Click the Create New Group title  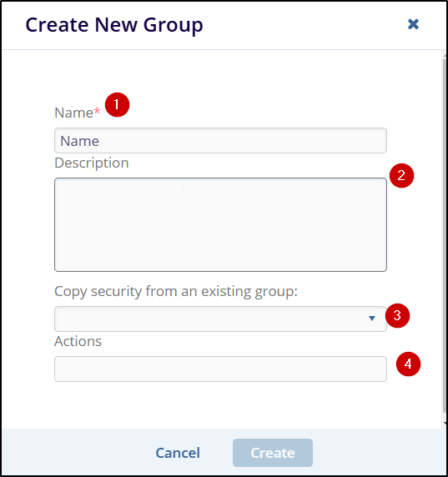click(x=114, y=25)
